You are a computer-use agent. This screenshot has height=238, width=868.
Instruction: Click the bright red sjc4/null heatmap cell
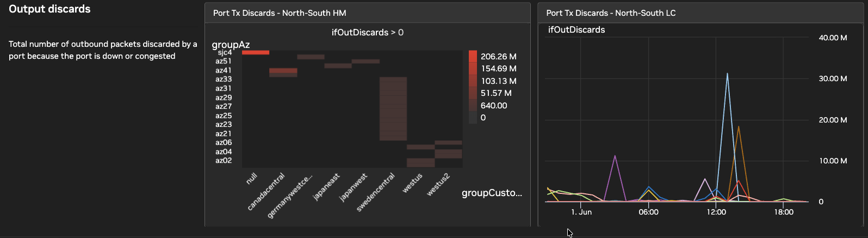click(x=256, y=52)
